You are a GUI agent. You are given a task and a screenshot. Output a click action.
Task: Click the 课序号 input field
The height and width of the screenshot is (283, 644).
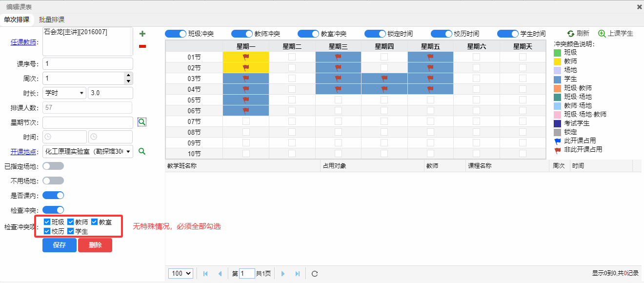[88, 64]
